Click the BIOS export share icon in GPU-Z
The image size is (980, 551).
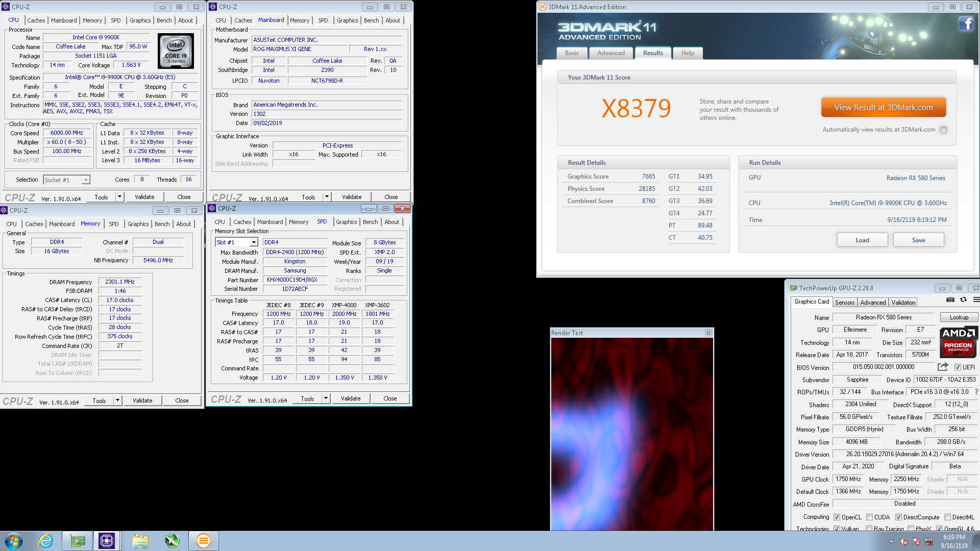[943, 367]
